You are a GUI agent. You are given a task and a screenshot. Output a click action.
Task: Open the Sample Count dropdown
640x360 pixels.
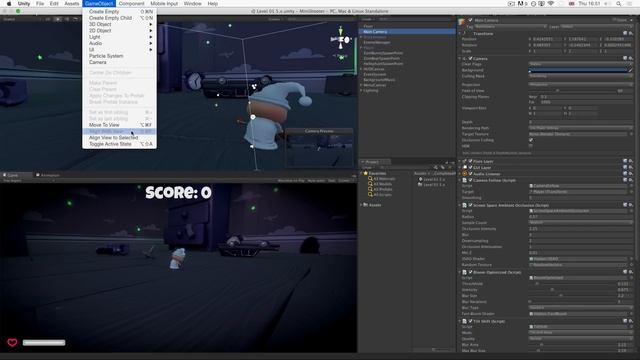(581, 223)
